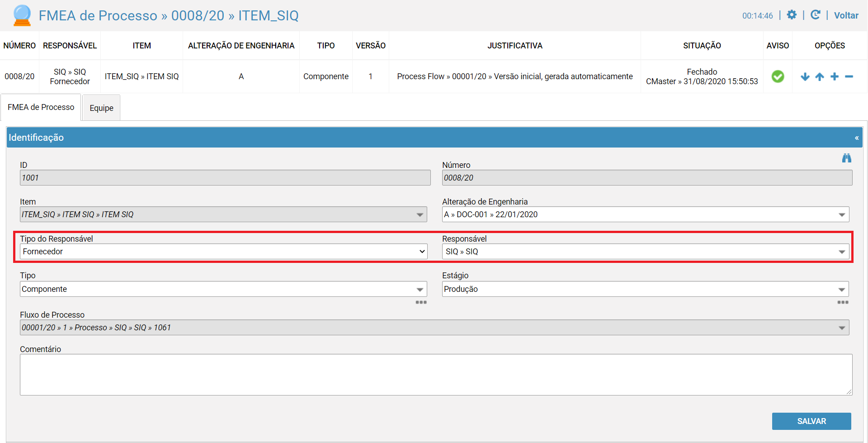Open the Responsável dropdown
The width and height of the screenshot is (868, 443).
646,252
